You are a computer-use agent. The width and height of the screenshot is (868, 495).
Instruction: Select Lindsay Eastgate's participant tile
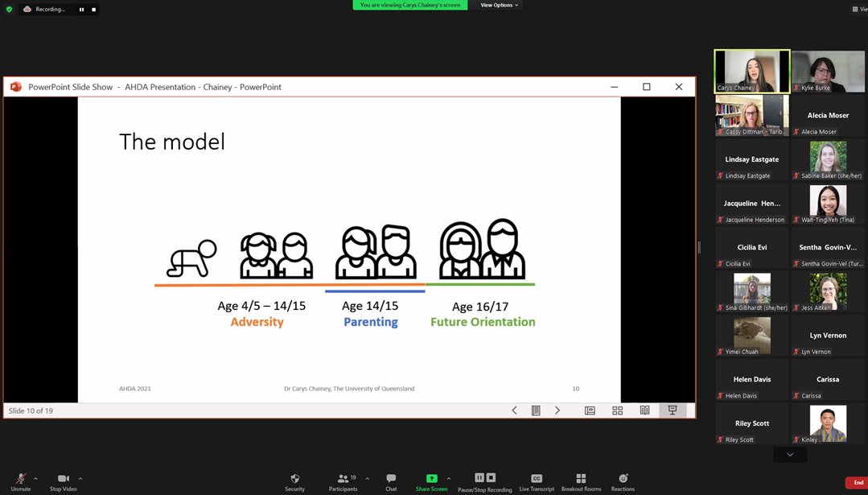[x=751, y=159]
